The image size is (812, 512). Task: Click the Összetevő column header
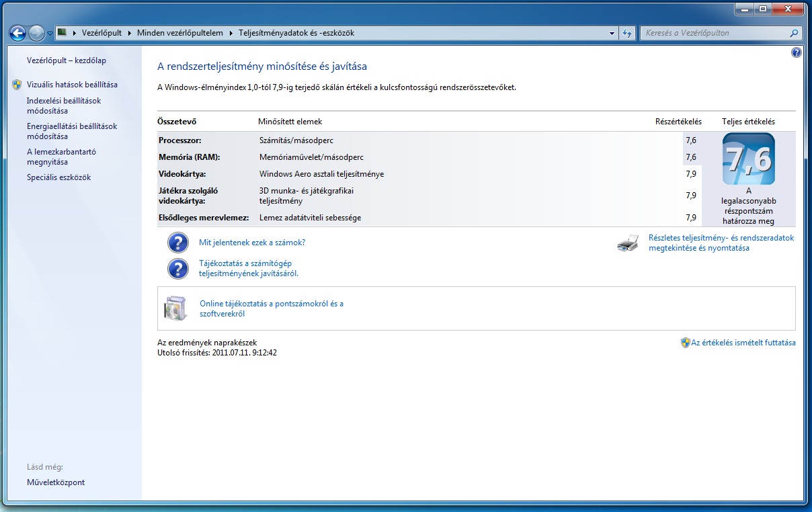tap(177, 122)
